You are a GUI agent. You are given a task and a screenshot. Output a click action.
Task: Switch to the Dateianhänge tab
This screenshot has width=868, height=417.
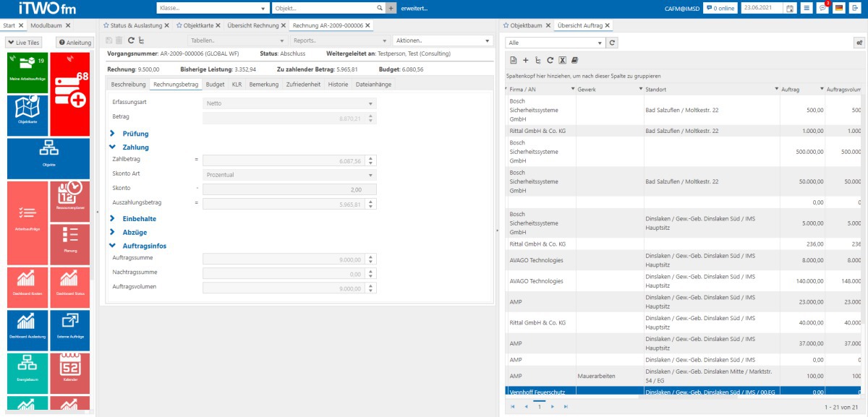(372, 85)
